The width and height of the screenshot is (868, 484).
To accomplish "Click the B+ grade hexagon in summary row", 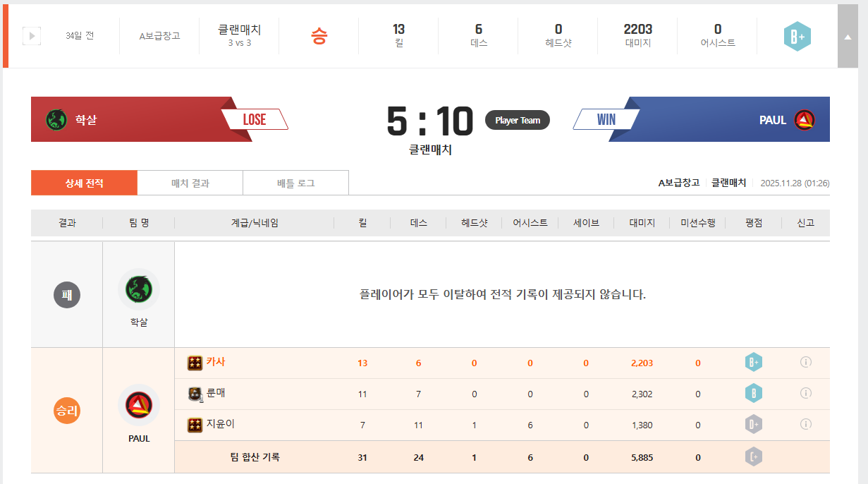I will tap(797, 36).
